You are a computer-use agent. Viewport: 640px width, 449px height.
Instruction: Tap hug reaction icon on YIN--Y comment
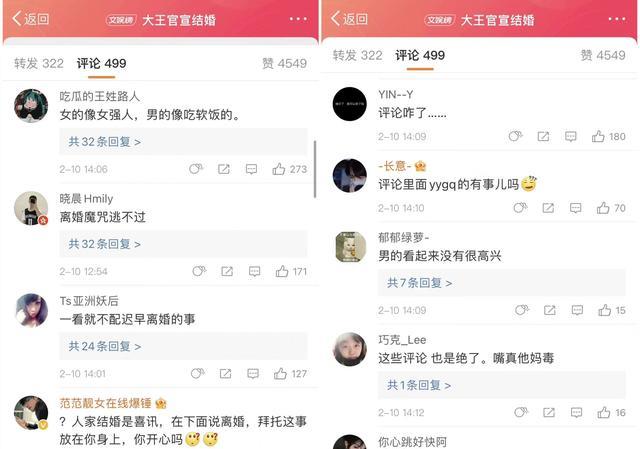515,136
